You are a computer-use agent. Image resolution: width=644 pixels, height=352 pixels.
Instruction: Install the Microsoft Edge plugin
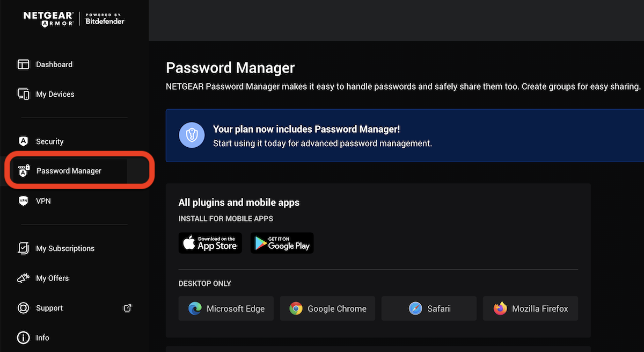(226, 308)
